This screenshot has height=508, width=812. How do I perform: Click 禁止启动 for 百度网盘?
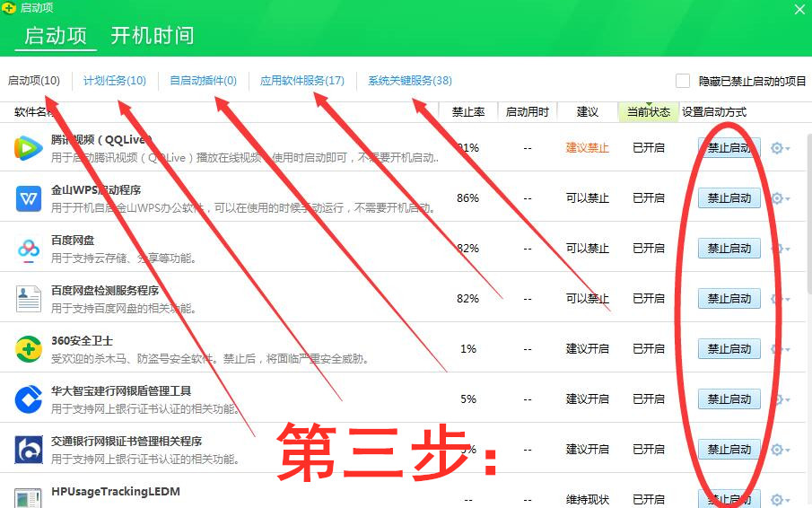coord(729,248)
